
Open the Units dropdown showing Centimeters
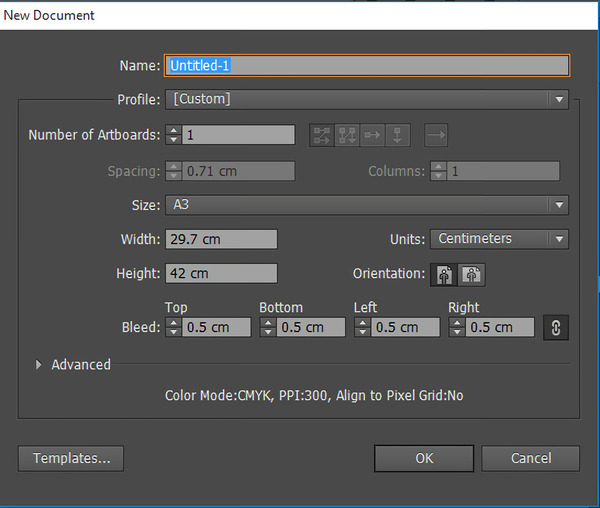point(499,239)
